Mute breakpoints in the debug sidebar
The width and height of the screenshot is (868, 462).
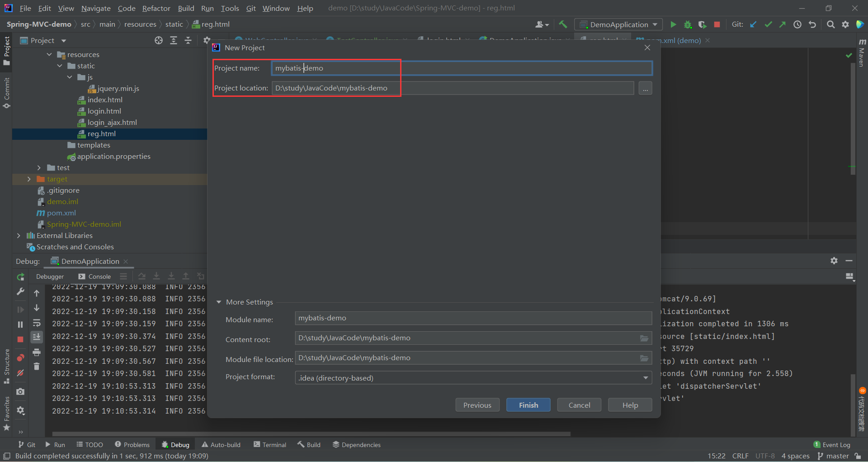[20, 373]
